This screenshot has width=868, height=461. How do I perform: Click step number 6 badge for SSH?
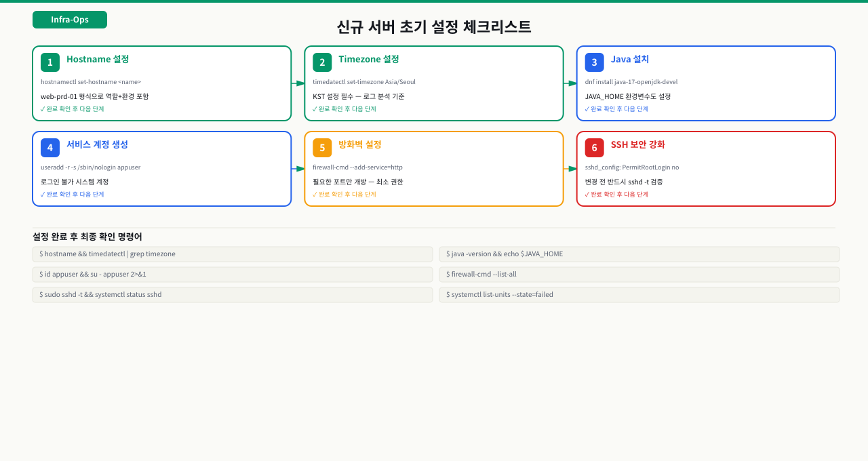[x=595, y=148]
